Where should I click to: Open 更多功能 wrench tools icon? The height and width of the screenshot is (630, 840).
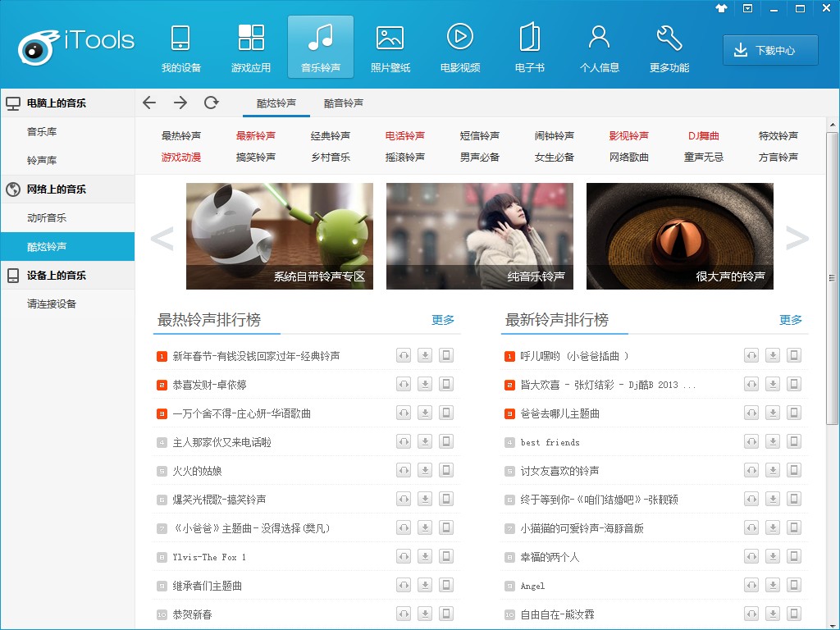669,48
